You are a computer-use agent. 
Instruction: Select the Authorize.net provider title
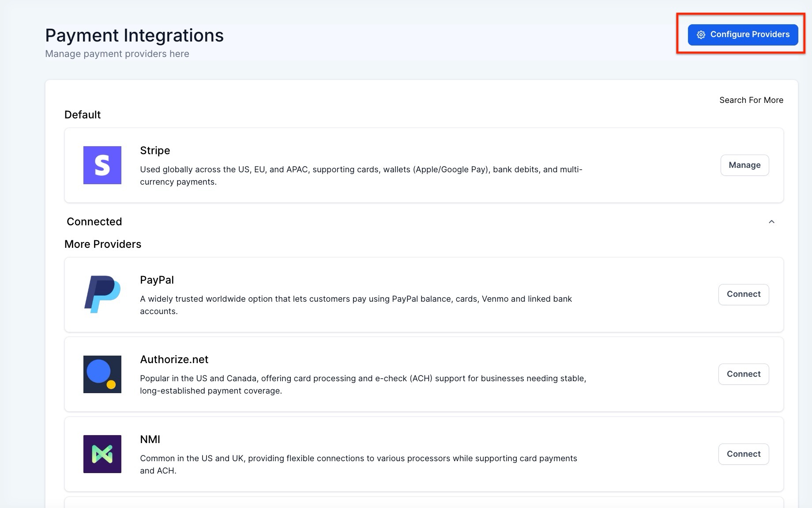pos(174,360)
